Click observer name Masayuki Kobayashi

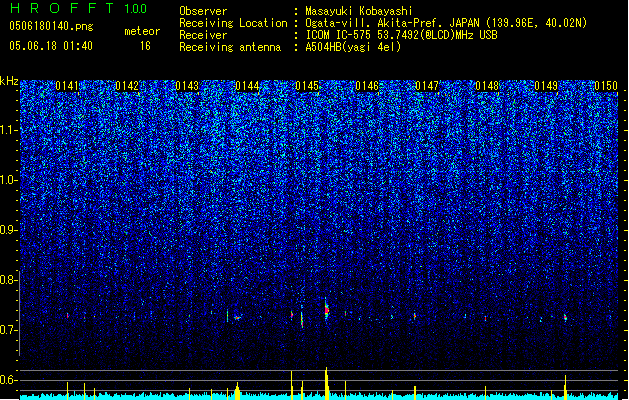point(359,11)
